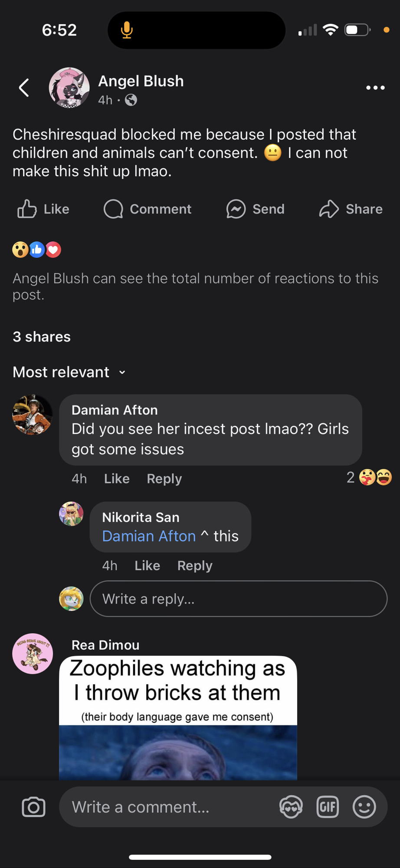View post reaction emojis summary
Image resolution: width=400 pixels, height=868 pixels.
coord(37,250)
